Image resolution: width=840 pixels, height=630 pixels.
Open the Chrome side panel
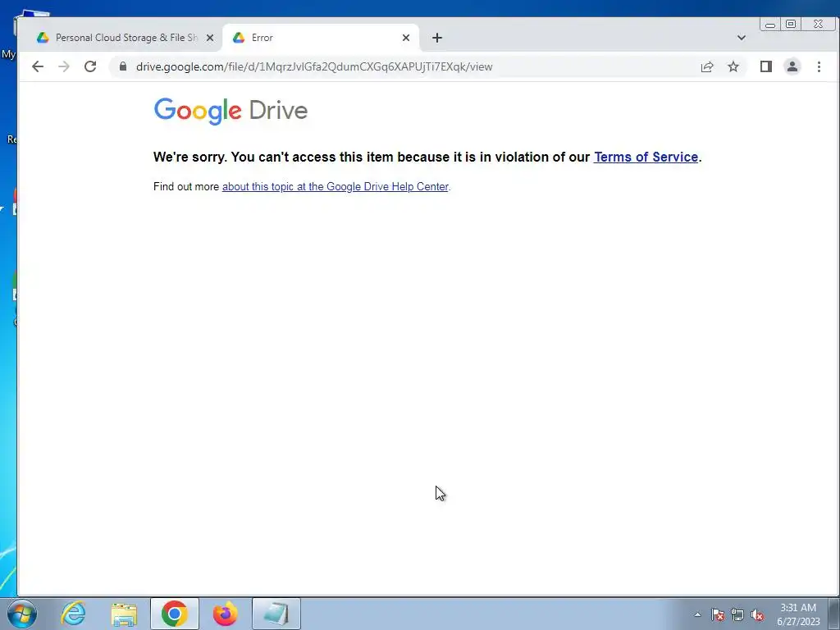tap(766, 66)
